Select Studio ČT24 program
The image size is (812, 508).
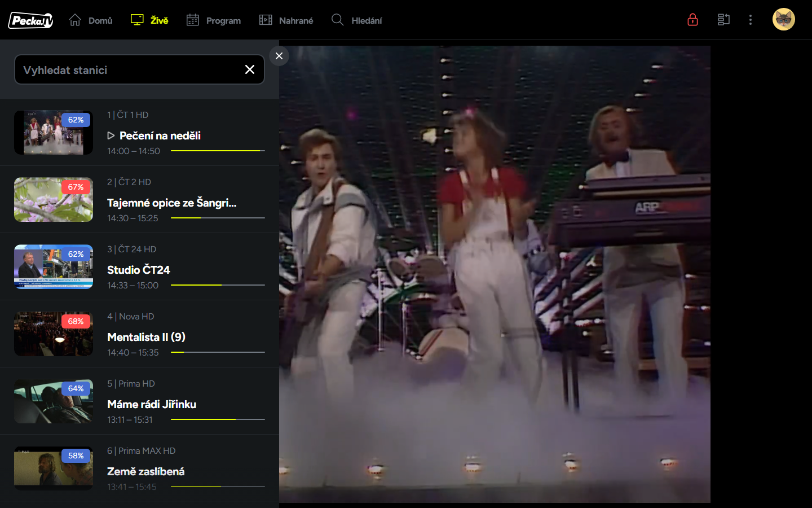pyautogui.click(x=139, y=270)
